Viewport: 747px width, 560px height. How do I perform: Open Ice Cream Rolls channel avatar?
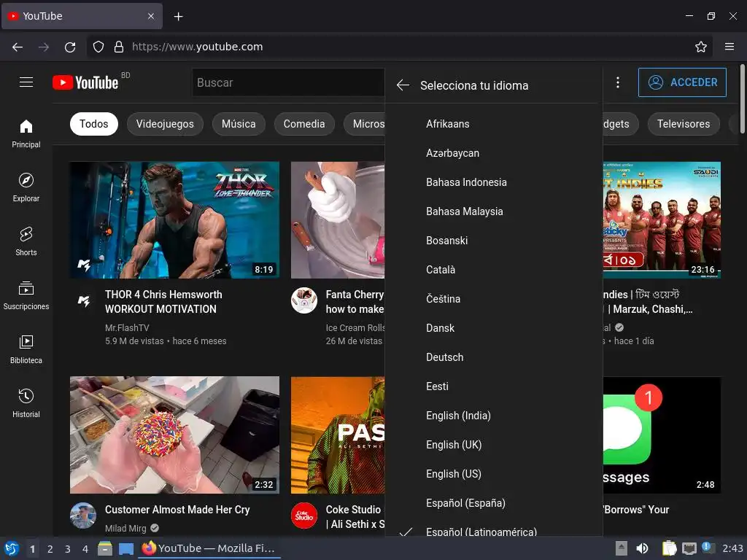click(x=304, y=300)
